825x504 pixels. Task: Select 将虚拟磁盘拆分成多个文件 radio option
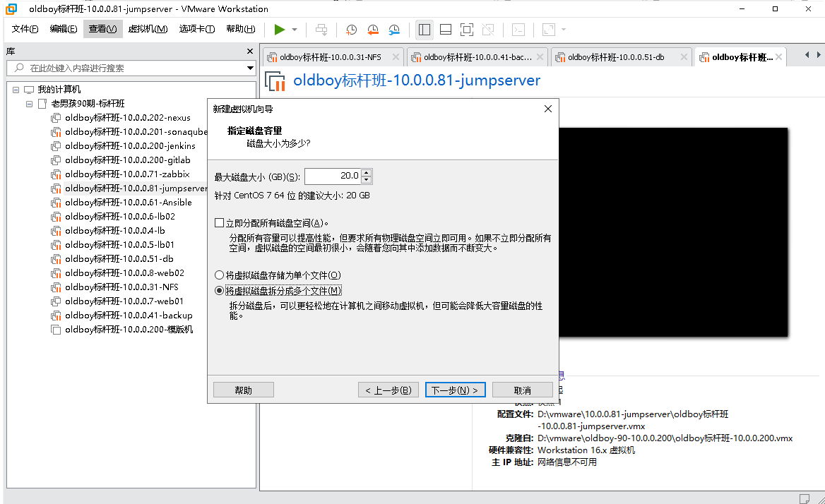coord(220,291)
